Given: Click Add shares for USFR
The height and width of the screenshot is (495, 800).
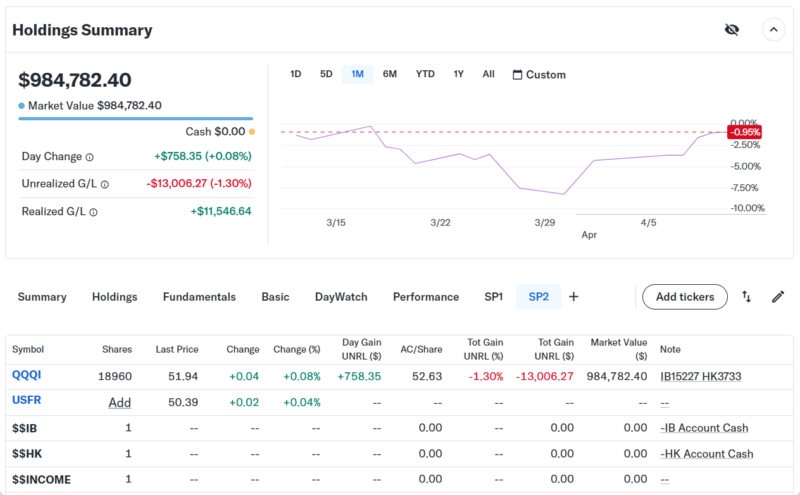Looking at the screenshot, I should pyautogui.click(x=120, y=402).
